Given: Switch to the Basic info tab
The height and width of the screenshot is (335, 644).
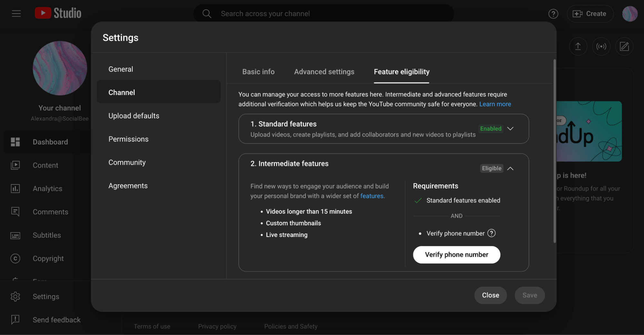Looking at the screenshot, I should click(x=258, y=72).
